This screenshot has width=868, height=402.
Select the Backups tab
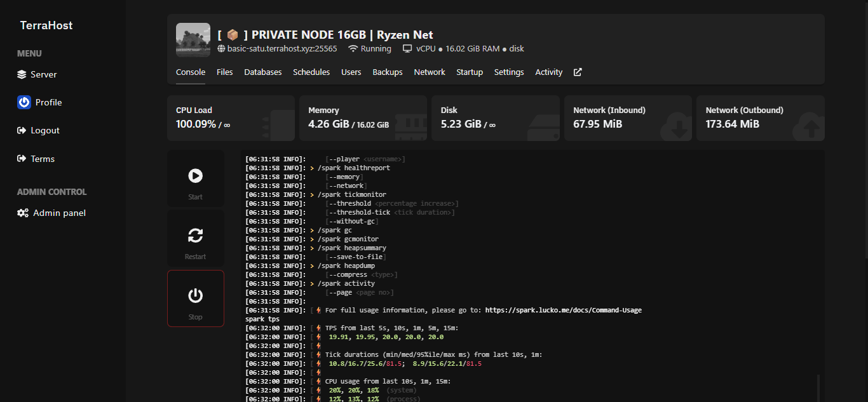coord(388,72)
